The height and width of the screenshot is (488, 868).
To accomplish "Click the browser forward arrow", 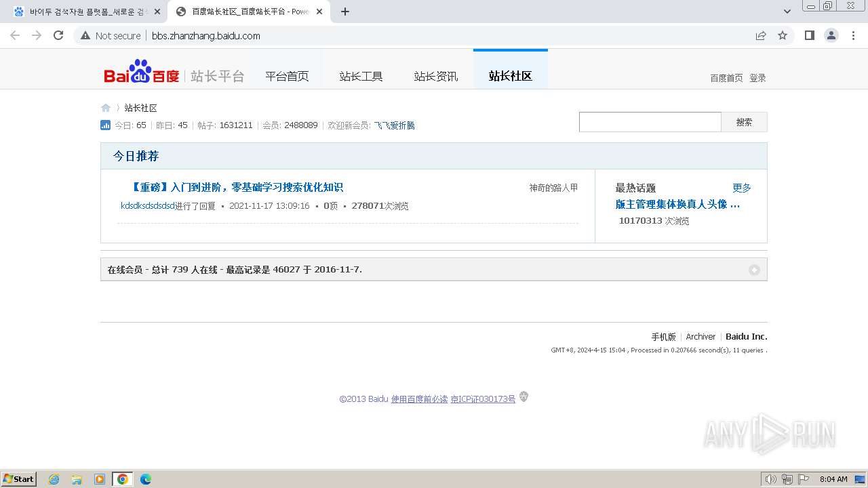I will [x=37, y=35].
